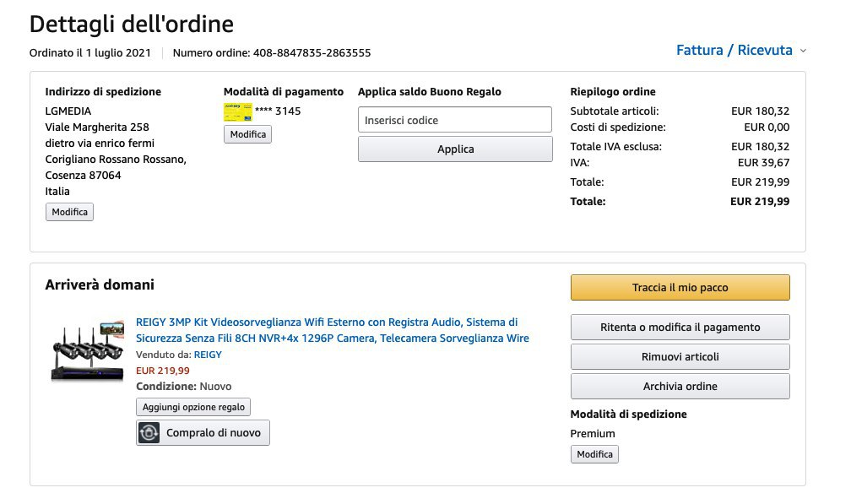
Task: Click Aggiungi opzione regalo
Action: [x=193, y=407]
